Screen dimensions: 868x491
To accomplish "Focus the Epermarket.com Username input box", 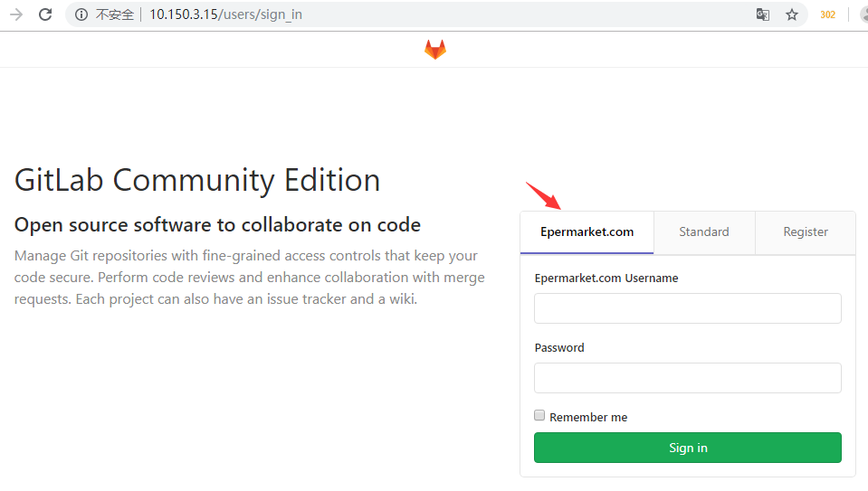I will pos(687,308).
